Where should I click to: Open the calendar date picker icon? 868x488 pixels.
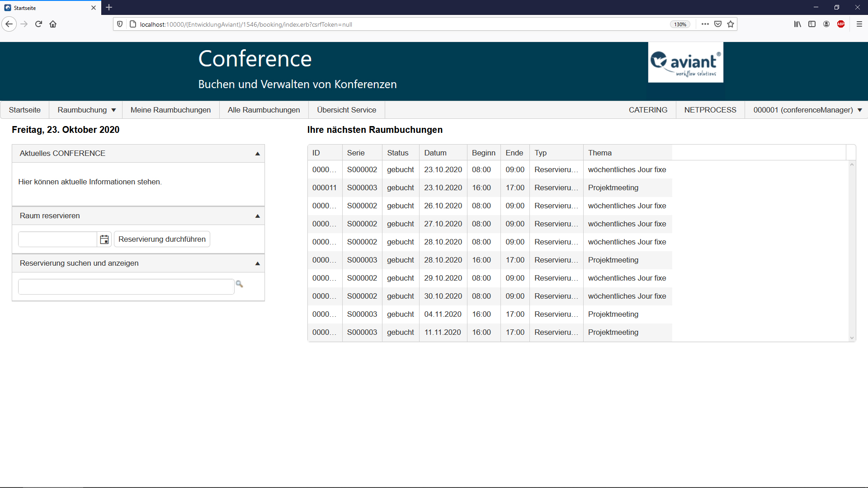[x=104, y=239]
